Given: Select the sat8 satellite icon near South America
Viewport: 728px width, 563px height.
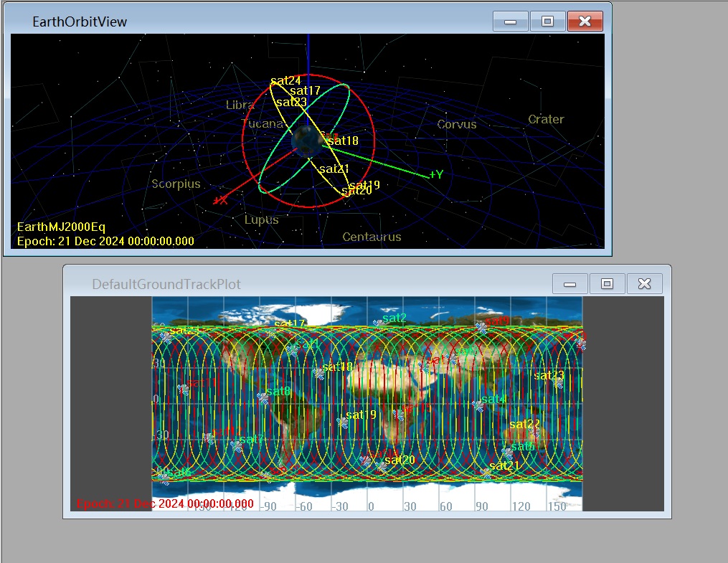Looking at the screenshot, I should [263, 398].
